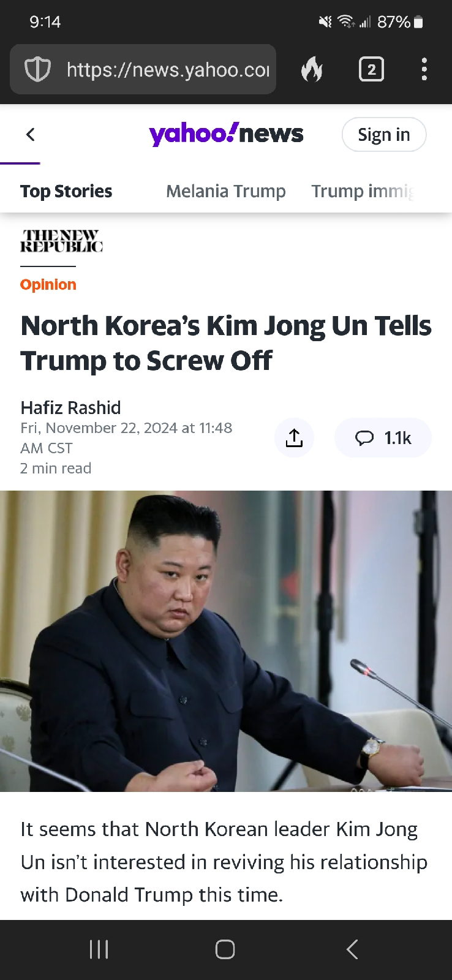Select the Melania Trump tab
The image size is (452, 980).
(x=226, y=191)
